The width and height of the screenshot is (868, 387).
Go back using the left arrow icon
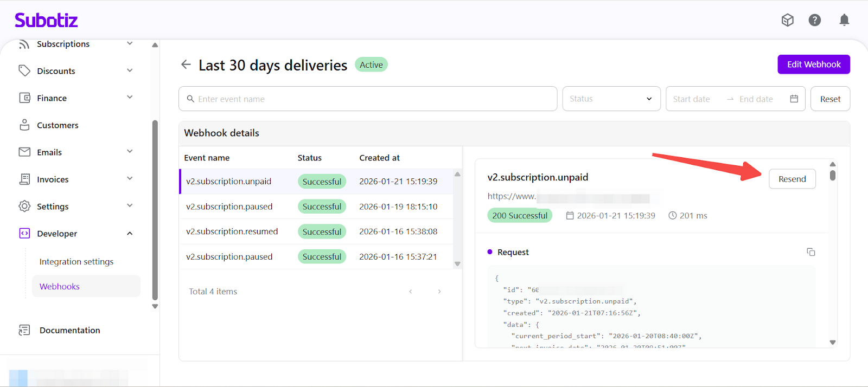coord(186,64)
